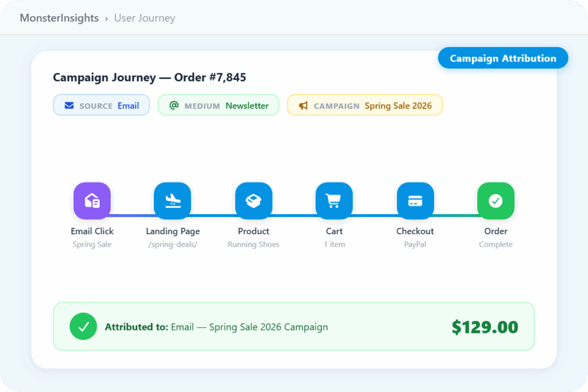This screenshot has width=588, height=392.
Task: Click the User Journey breadcrumb
Action: [x=145, y=18]
